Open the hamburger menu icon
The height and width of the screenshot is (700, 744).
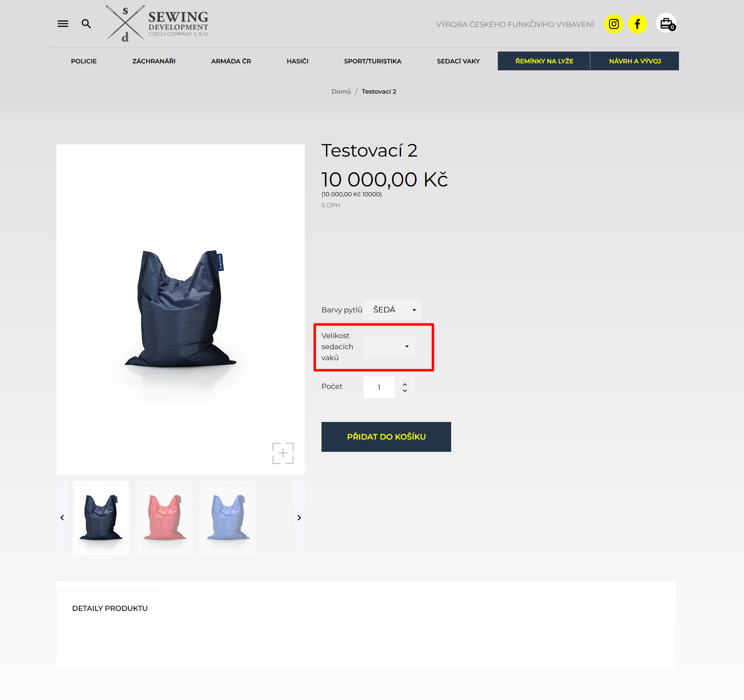pyautogui.click(x=63, y=24)
